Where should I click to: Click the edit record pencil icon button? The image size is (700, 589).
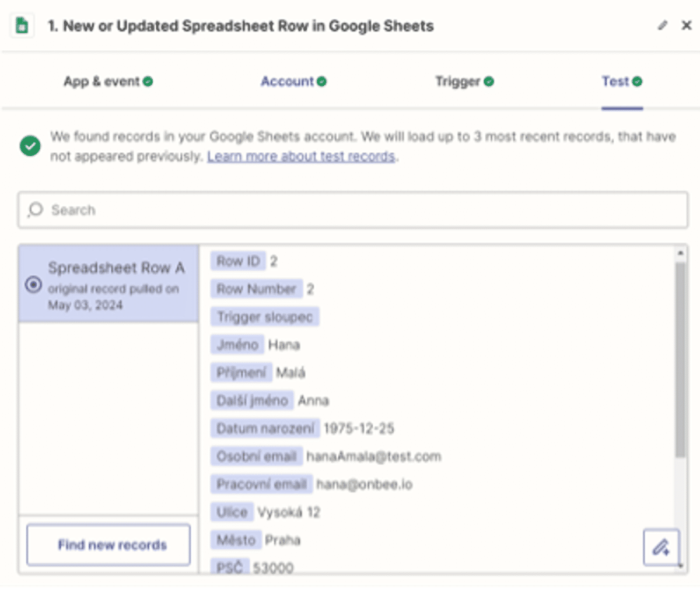coord(661,547)
